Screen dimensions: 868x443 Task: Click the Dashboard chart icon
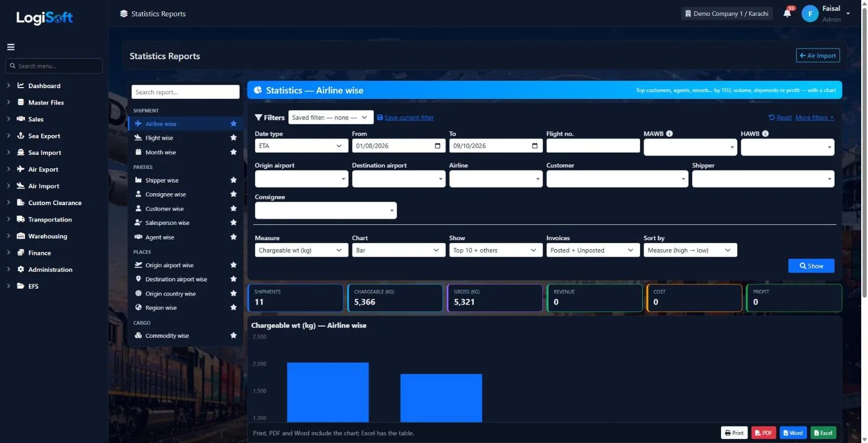21,86
